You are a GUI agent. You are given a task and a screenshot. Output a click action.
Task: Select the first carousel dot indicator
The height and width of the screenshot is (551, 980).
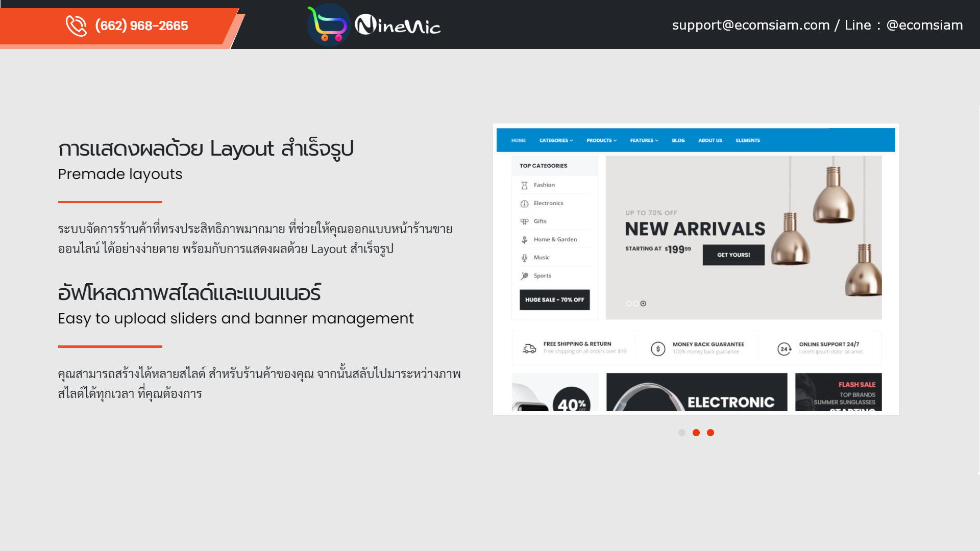tap(682, 432)
